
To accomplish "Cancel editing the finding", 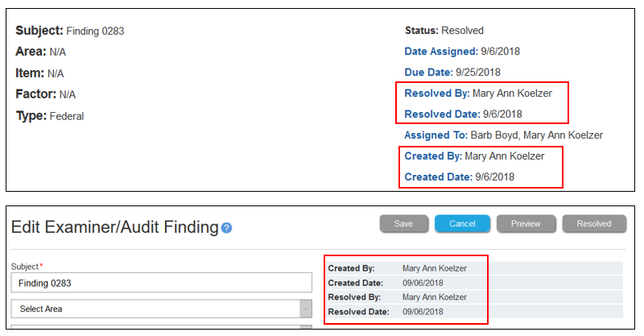I will point(462,224).
